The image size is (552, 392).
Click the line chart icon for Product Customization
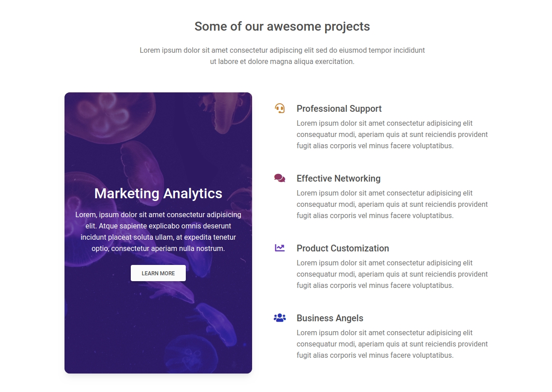[x=280, y=248]
